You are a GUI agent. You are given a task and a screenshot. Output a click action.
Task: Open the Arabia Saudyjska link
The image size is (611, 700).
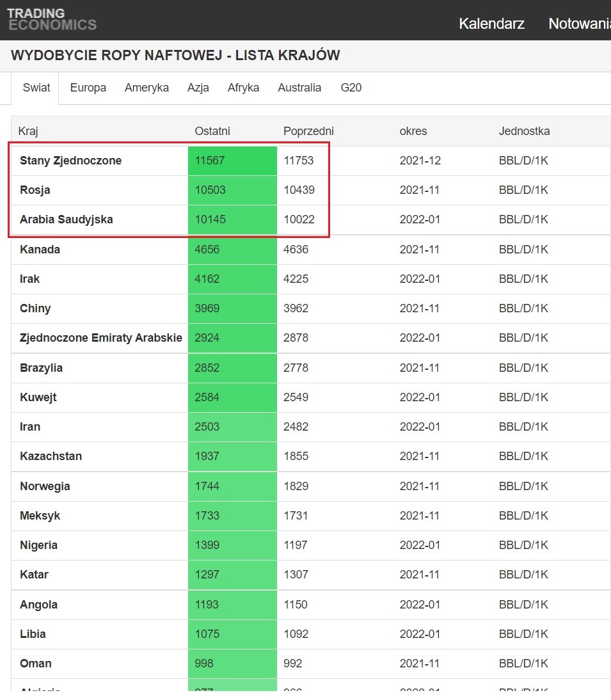[x=67, y=219]
